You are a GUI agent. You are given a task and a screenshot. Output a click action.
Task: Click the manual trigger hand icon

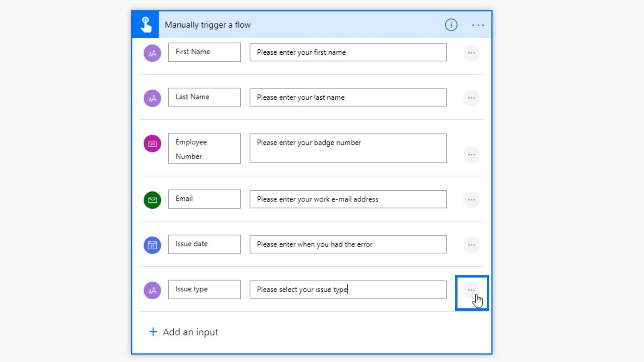145,25
